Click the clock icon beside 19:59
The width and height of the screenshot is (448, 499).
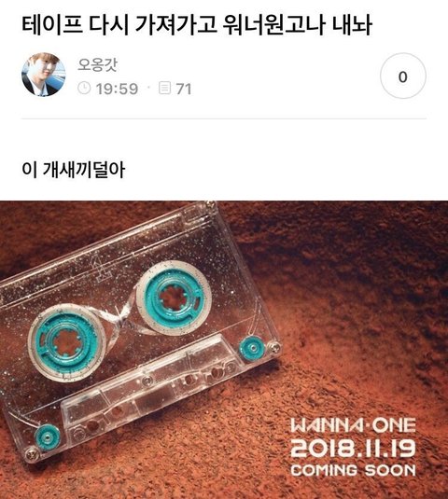tap(84, 88)
